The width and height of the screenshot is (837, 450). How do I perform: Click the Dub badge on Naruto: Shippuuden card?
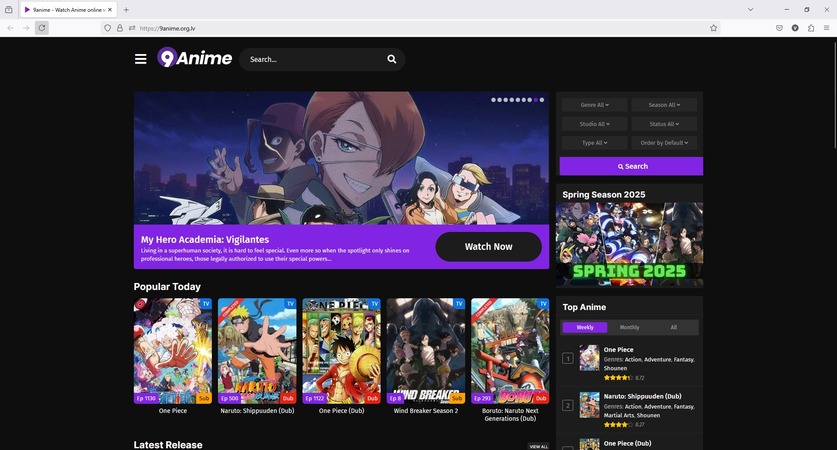tap(288, 398)
